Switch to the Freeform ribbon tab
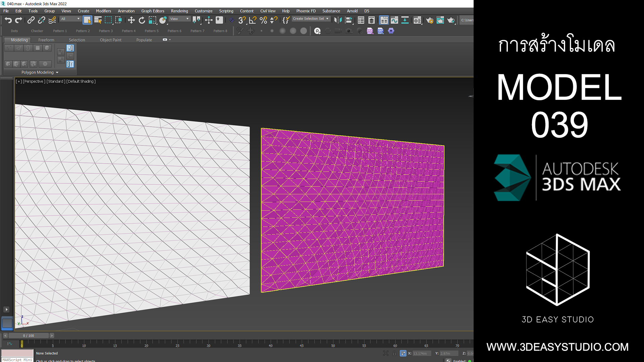Image resolution: width=644 pixels, height=362 pixels. coord(46,40)
